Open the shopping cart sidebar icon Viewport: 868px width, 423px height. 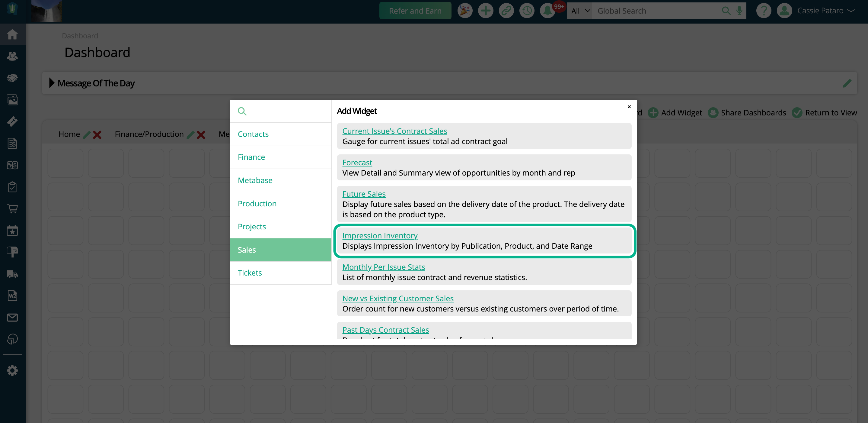pos(12,209)
